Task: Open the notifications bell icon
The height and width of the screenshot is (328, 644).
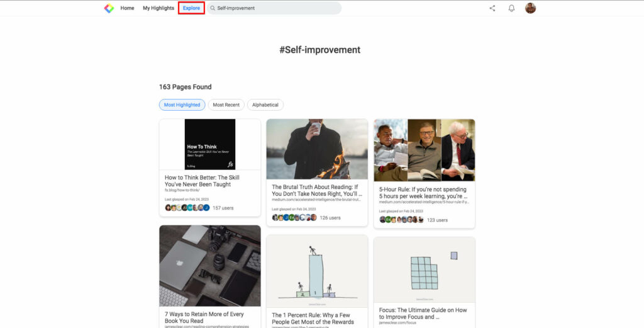Action: tap(511, 8)
